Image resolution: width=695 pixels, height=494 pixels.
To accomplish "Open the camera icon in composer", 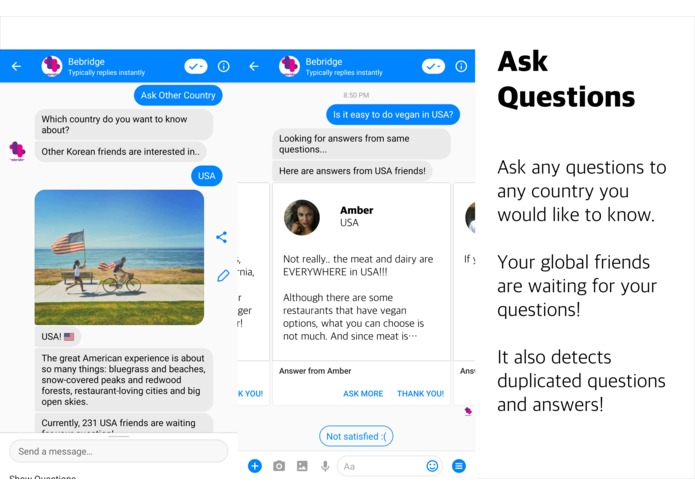I will 279,466.
